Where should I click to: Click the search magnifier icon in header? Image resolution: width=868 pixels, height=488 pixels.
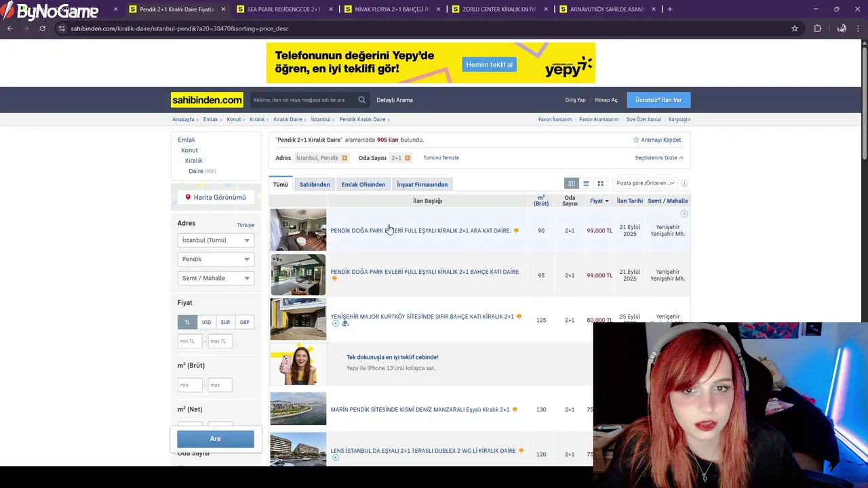tap(362, 100)
